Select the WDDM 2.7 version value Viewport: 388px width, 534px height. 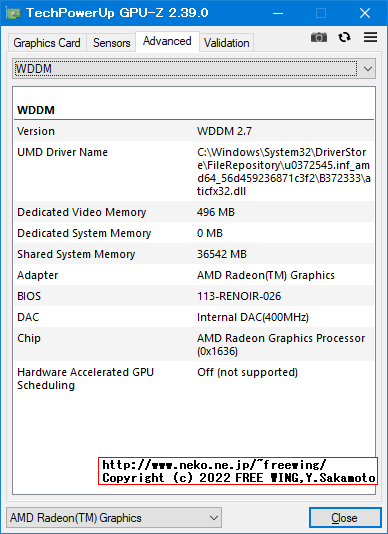coord(224,131)
